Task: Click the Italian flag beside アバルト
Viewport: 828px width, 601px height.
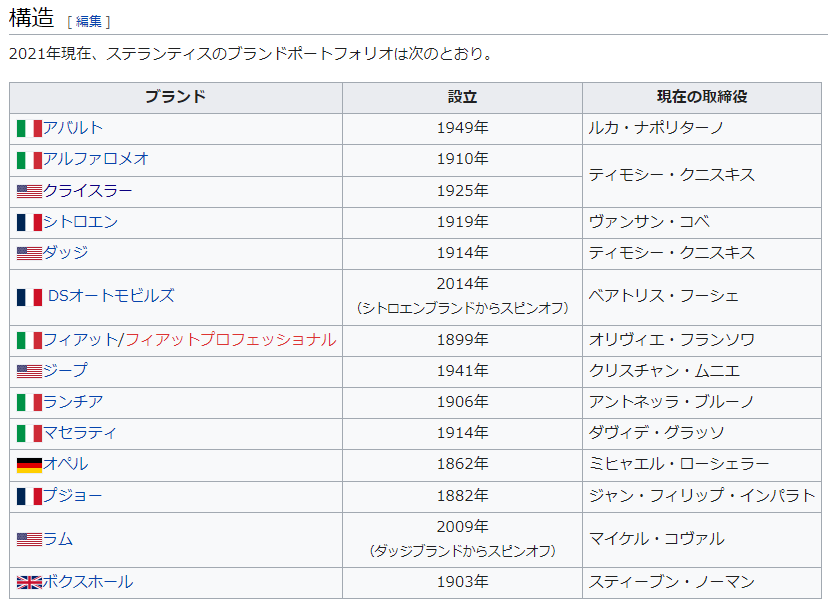Action: pos(29,129)
